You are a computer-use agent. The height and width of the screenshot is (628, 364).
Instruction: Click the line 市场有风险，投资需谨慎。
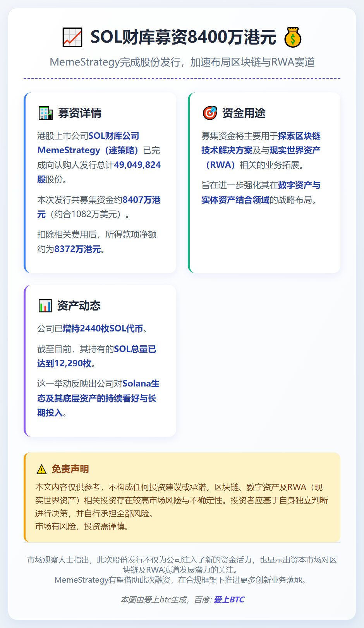click(x=82, y=527)
